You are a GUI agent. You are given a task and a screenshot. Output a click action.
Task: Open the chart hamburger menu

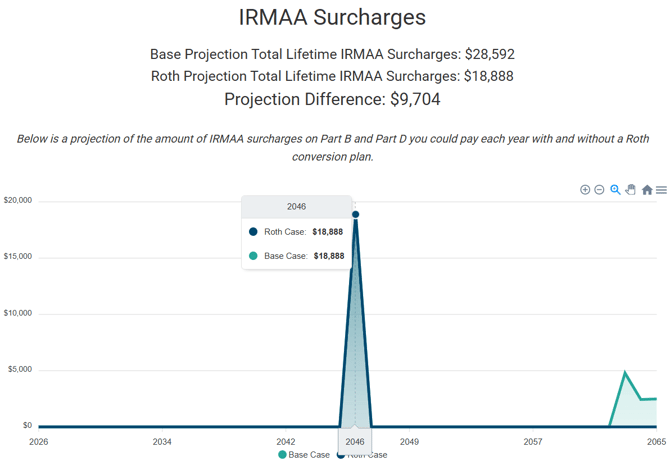pos(661,190)
